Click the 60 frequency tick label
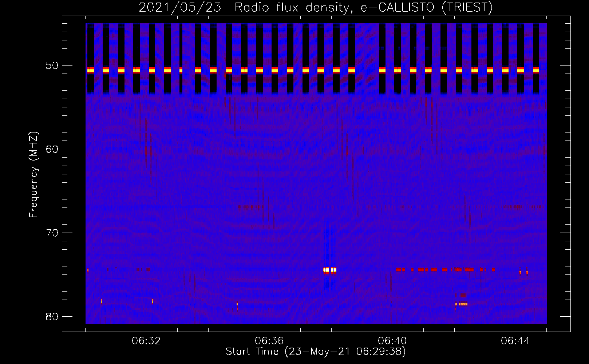 (x=52, y=149)
